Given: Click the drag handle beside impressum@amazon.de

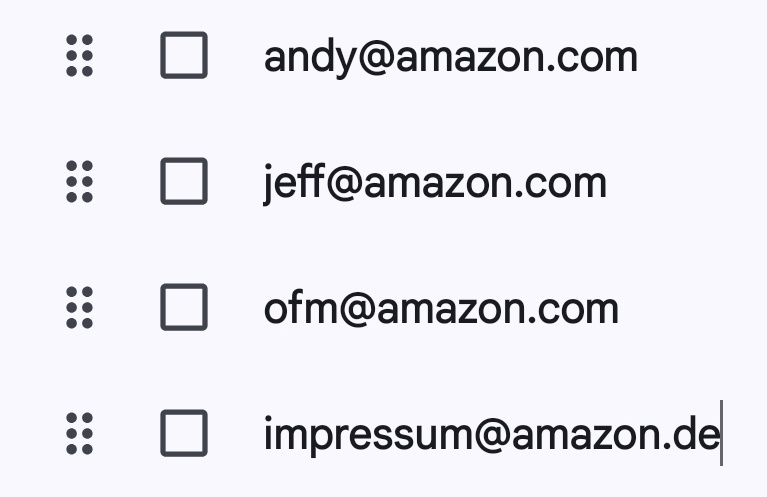Looking at the screenshot, I should (79, 434).
